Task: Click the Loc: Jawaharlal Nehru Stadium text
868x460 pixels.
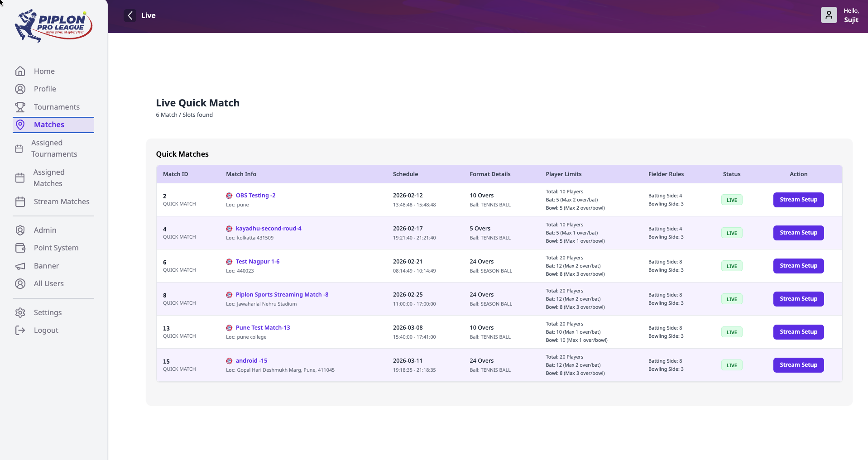Action: [261, 304]
